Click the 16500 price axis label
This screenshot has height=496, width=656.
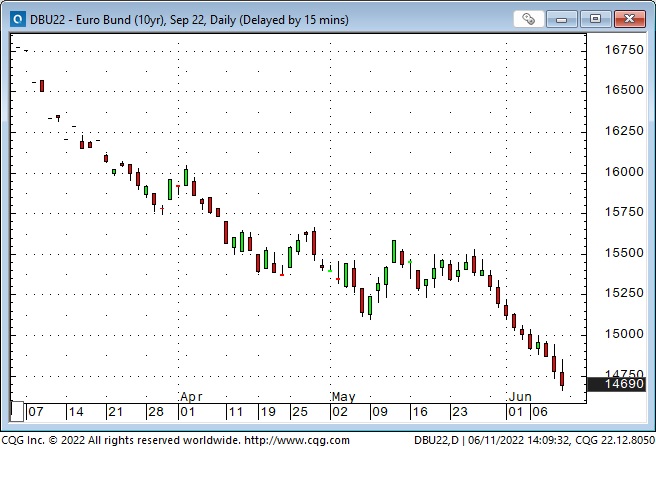pos(624,90)
